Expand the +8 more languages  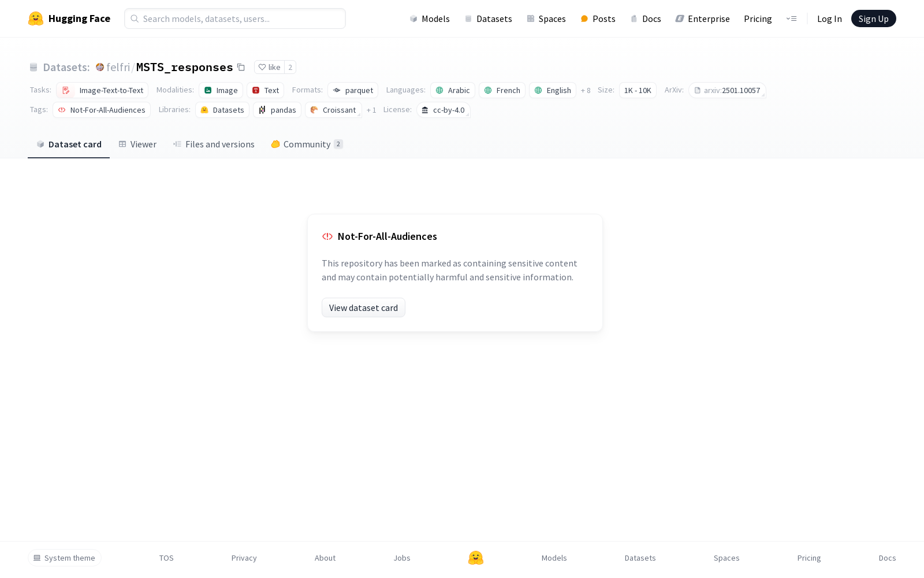pyautogui.click(x=586, y=91)
